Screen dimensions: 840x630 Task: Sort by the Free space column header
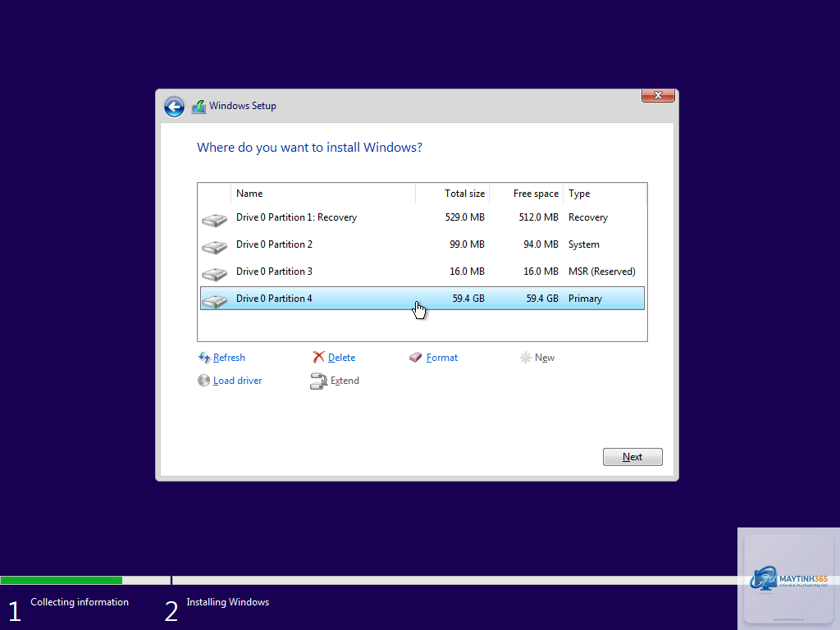click(x=526, y=194)
